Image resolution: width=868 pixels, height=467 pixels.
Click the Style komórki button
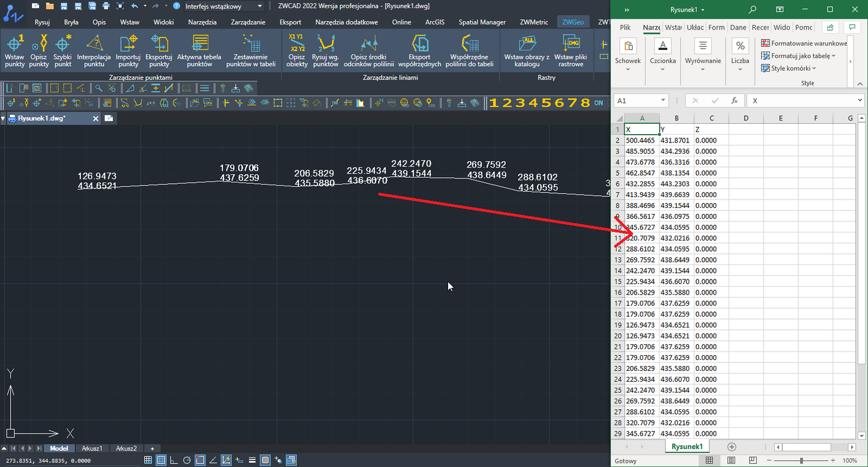[789, 69]
